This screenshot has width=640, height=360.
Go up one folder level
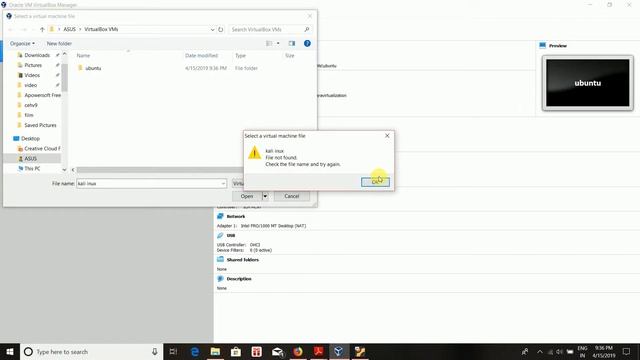click(x=42, y=29)
